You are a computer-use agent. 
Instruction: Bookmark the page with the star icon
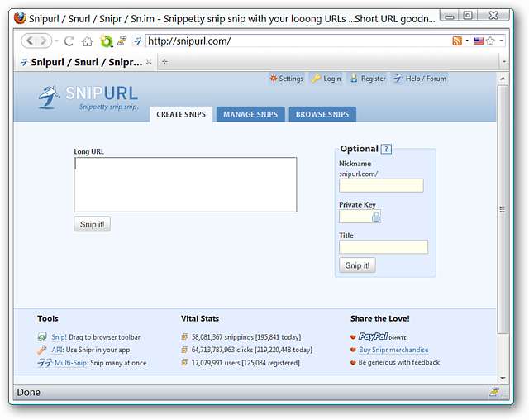490,41
